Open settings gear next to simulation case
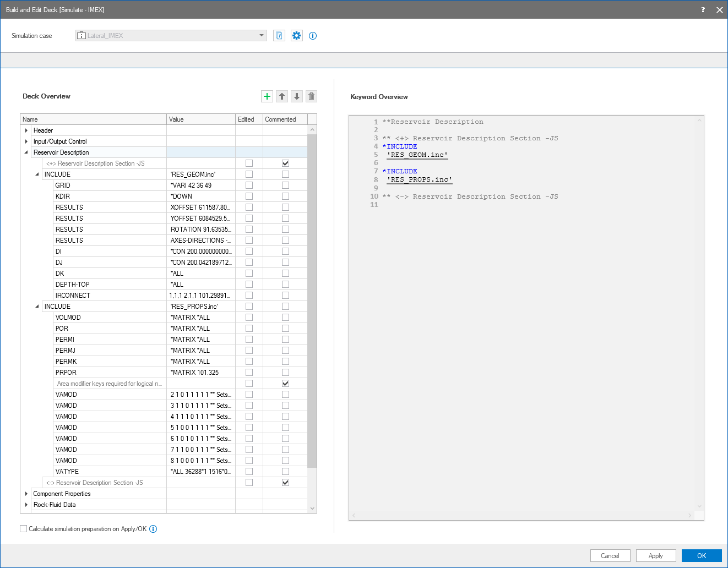This screenshot has width=728, height=568. point(297,36)
